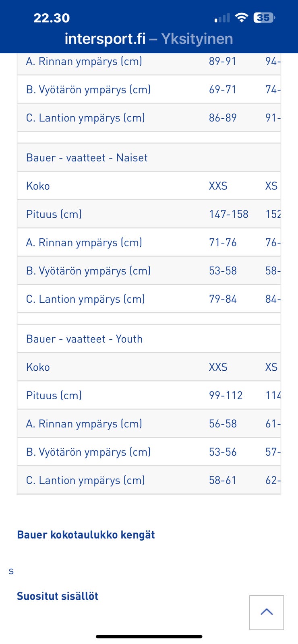
Task: Tap the upward arrow icon inside bottom box
Action: [267, 612]
